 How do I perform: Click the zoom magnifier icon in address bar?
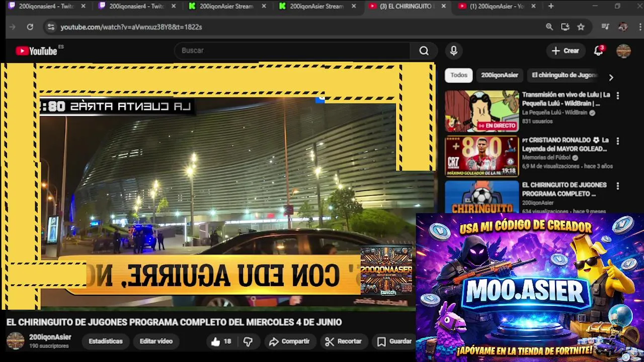point(549,27)
